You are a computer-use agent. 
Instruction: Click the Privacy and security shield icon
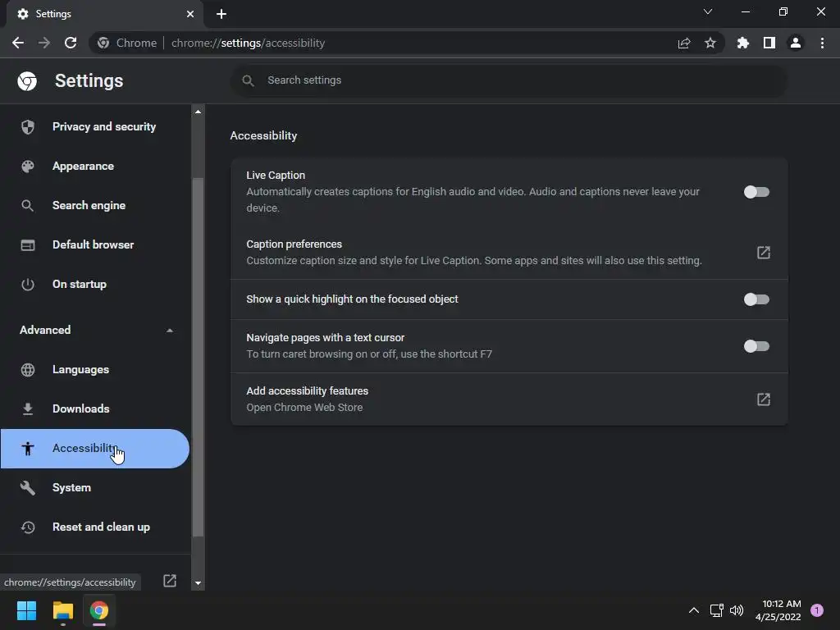coord(27,127)
